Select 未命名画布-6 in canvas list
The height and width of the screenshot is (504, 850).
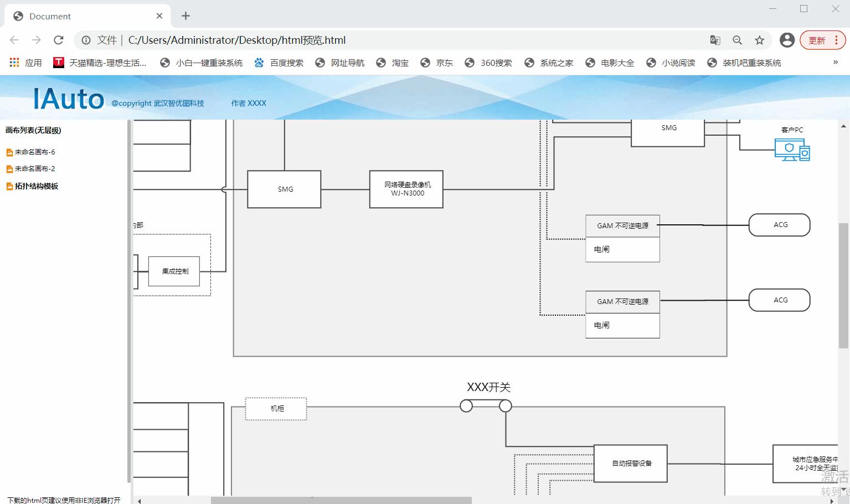click(x=34, y=152)
